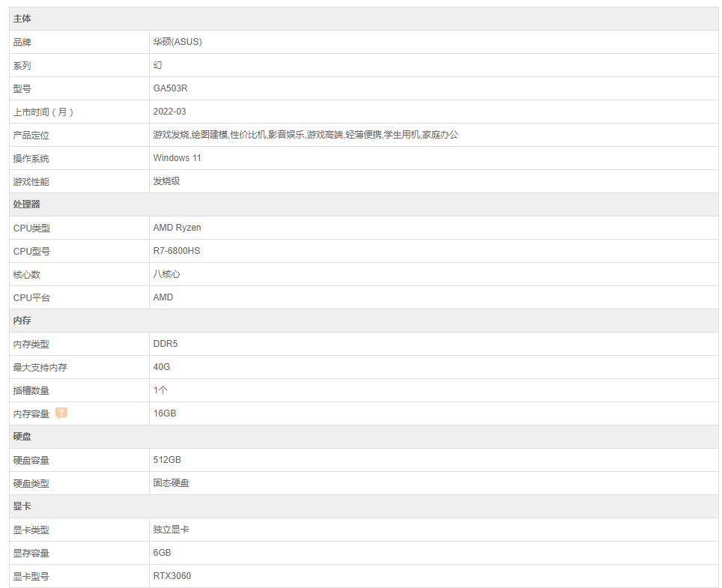This screenshot has width=722, height=588.
Task: Click the 显卡 section header row
Action: coord(364,506)
